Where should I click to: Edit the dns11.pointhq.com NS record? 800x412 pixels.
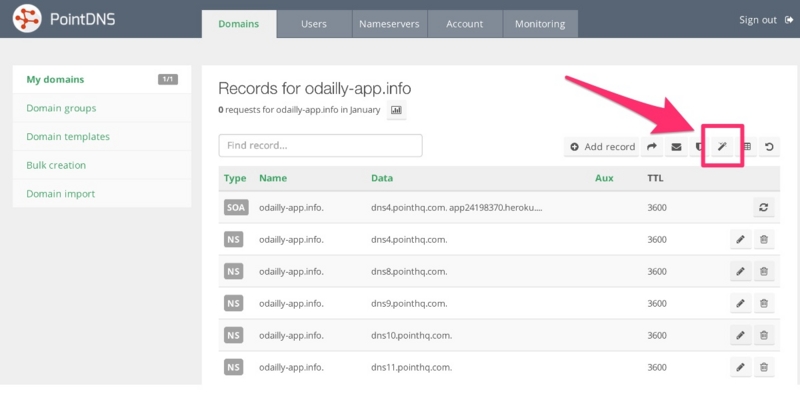point(740,367)
